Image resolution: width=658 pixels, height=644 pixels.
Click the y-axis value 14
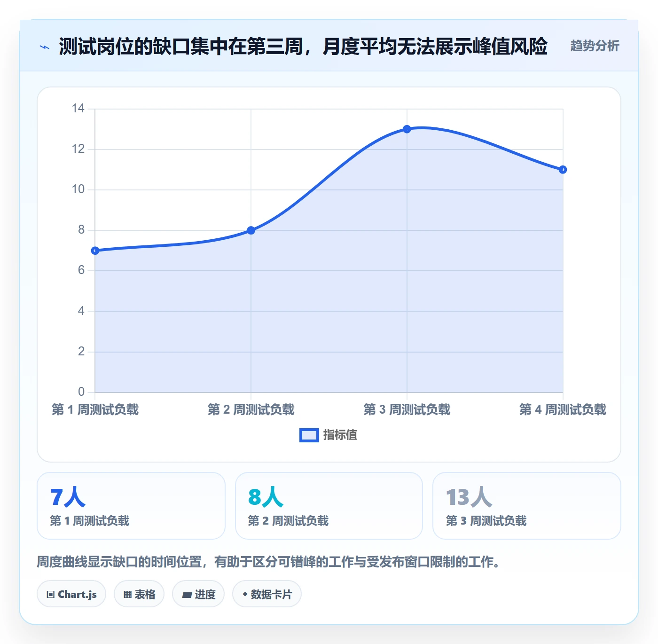(78, 109)
